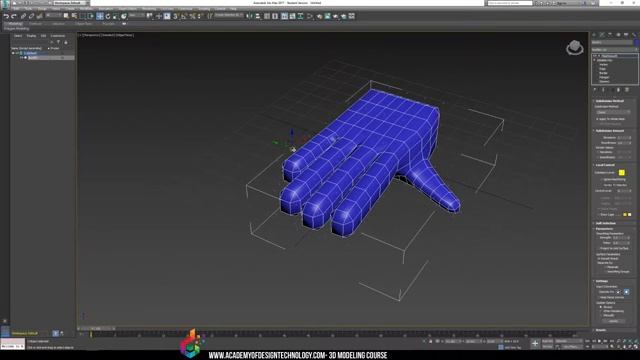Screen dimensions: 640x360
Task: Open the Curve Editor icon
Action: tap(293, 16)
